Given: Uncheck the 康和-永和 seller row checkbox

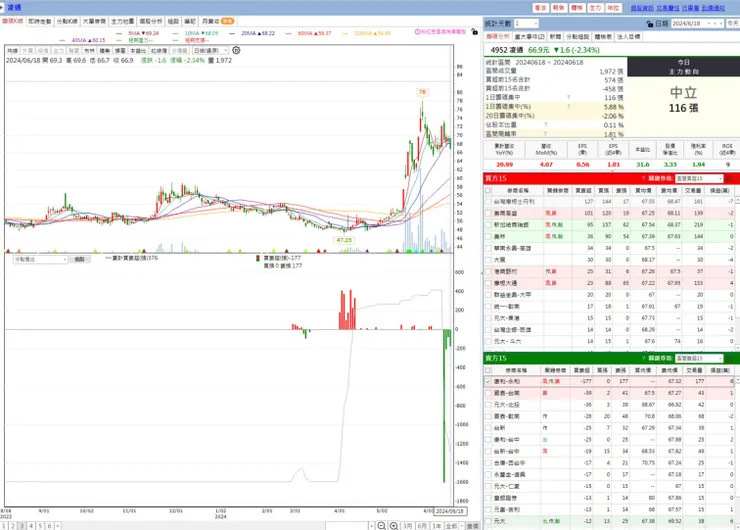Looking at the screenshot, I should click(488, 381).
